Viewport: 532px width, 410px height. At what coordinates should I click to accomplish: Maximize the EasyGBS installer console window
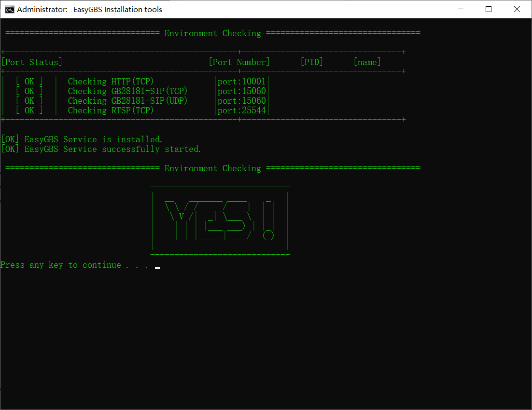(x=489, y=9)
